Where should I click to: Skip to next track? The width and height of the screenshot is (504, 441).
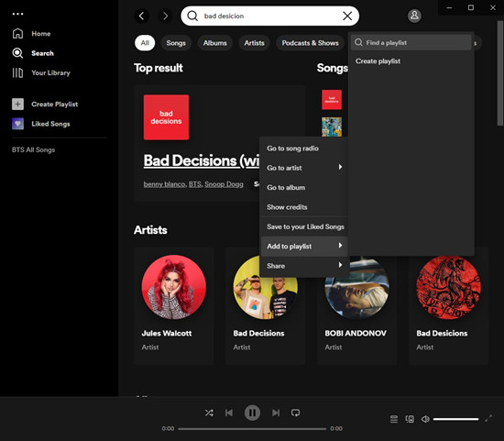pos(276,413)
